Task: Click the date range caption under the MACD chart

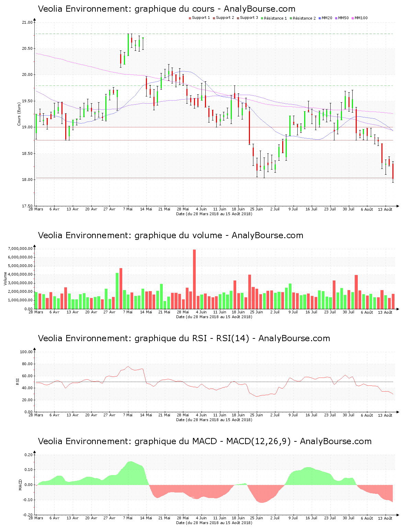Action: pos(214,523)
